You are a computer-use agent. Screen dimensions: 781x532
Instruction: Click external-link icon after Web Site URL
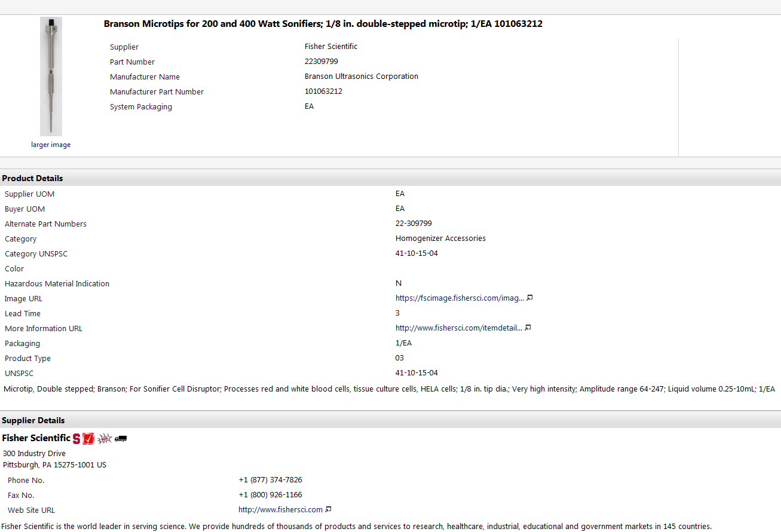click(328, 510)
